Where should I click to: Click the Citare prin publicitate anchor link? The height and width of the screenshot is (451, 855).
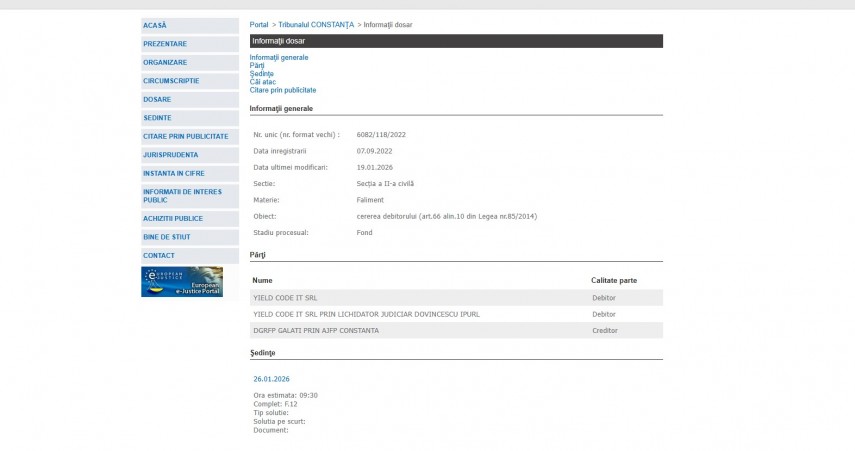click(x=283, y=90)
